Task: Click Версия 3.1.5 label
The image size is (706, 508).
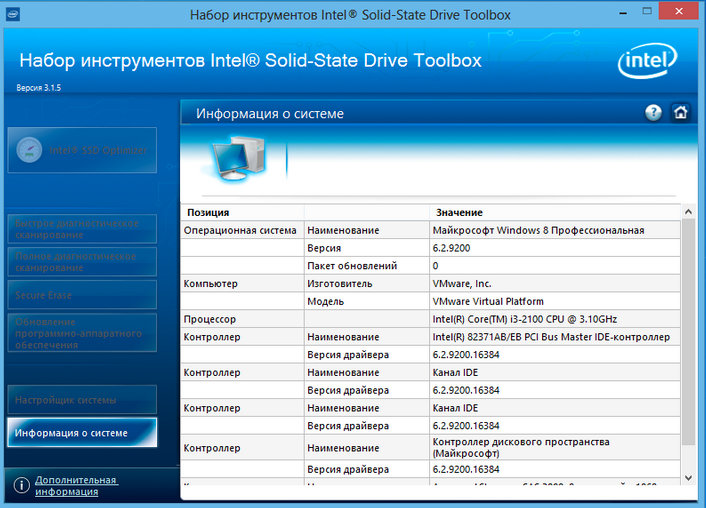Action: [x=38, y=88]
